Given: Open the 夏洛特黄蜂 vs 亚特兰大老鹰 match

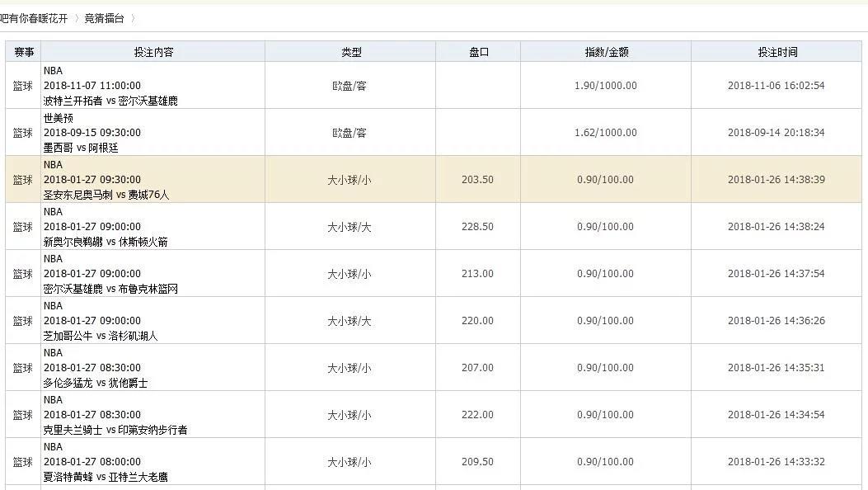Looking at the screenshot, I should pyautogui.click(x=106, y=477).
